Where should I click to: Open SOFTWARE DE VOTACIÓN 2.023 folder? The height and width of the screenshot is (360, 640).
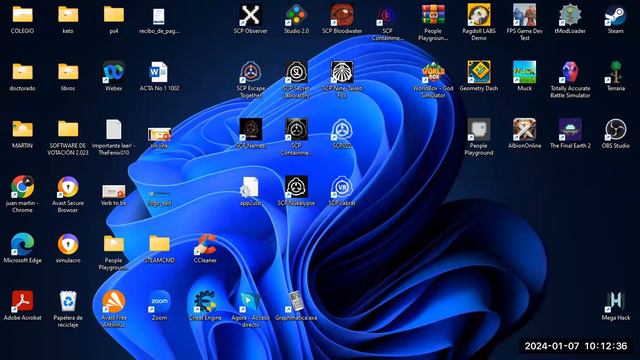pyautogui.click(x=68, y=129)
